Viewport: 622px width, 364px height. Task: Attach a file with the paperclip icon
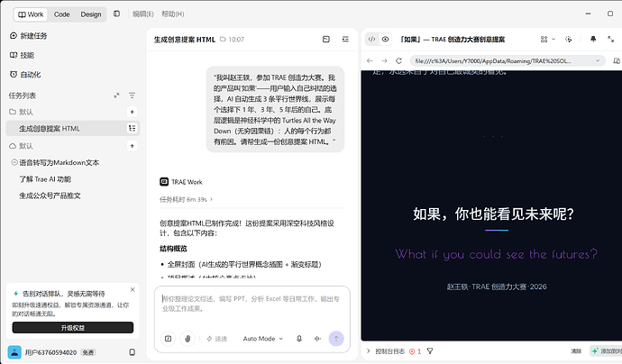click(x=188, y=339)
